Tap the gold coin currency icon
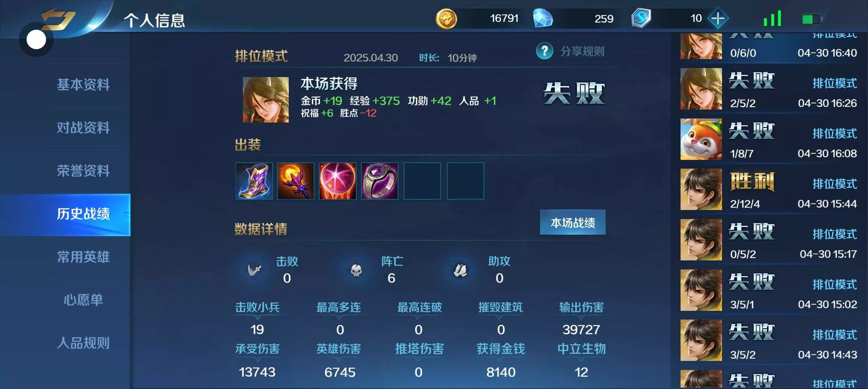 446,19
